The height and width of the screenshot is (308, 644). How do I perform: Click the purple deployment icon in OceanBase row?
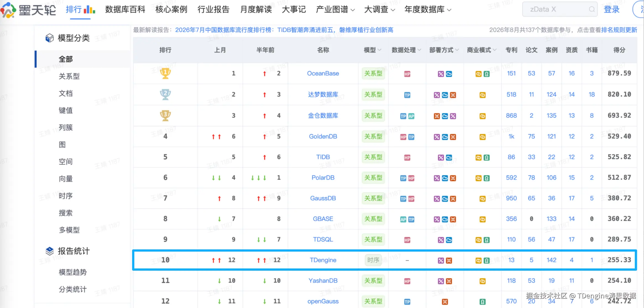click(x=441, y=74)
